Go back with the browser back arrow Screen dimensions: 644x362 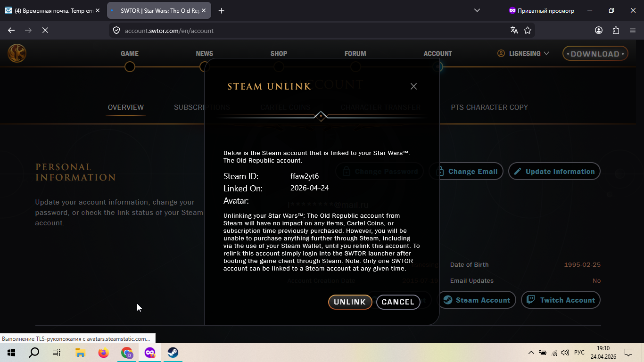pyautogui.click(x=11, y=30)
